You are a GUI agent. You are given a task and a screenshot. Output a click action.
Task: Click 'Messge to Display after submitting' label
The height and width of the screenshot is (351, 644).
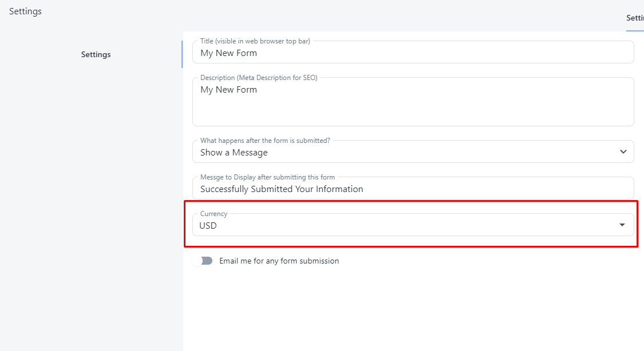tap(267, 177)
